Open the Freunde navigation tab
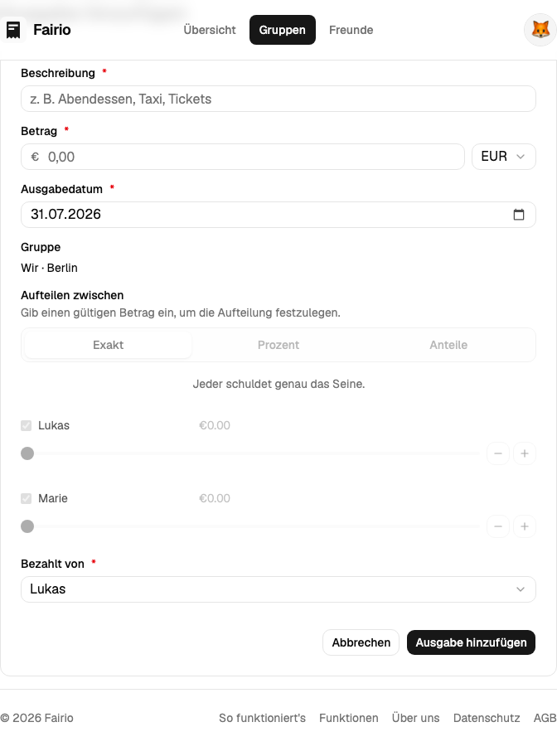 click(351, 30)
